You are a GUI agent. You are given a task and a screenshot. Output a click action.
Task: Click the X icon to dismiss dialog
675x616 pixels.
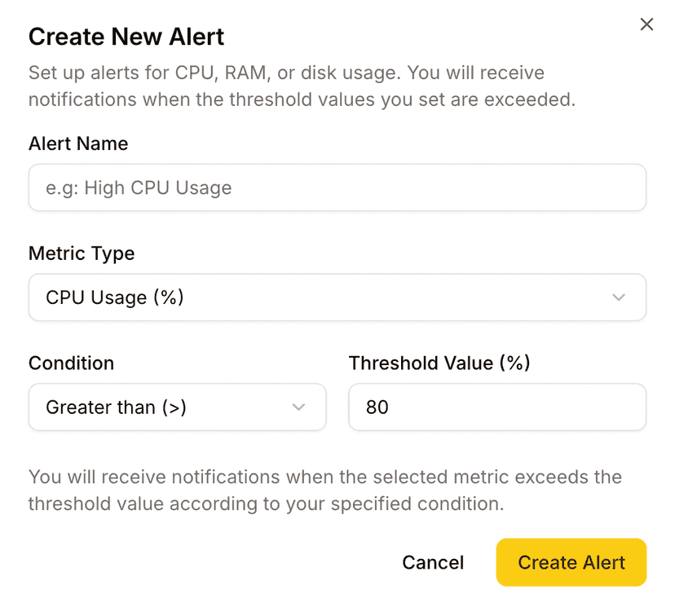pyautogui.click(x=646, y=24)
